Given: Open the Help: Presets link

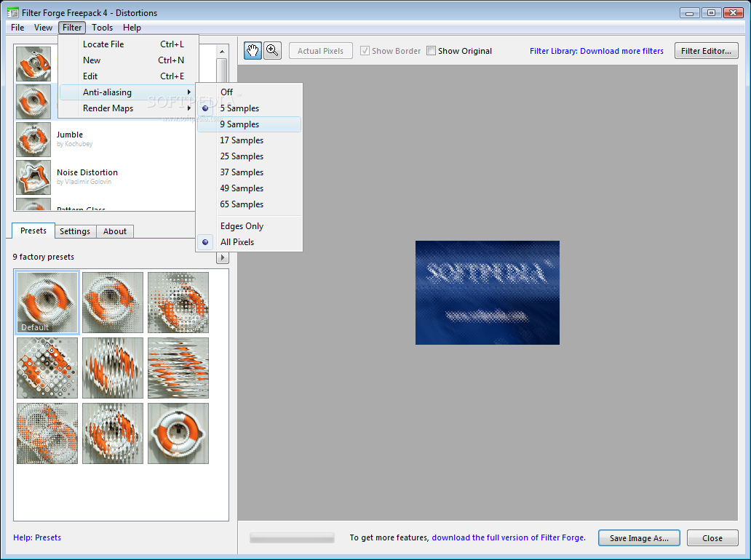Looking at the screenshot, I should click(x=37, y=537).
